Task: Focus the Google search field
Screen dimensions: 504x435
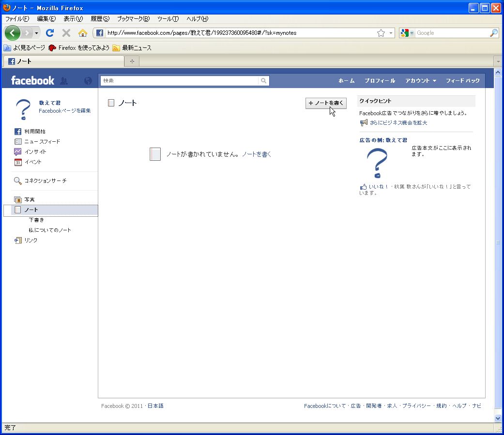Action: tap(452, 33)
